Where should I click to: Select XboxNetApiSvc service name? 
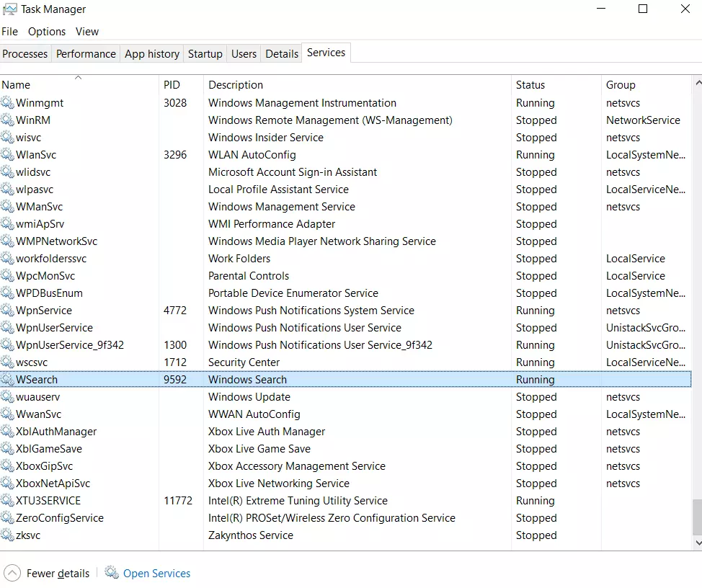[53, 484]
